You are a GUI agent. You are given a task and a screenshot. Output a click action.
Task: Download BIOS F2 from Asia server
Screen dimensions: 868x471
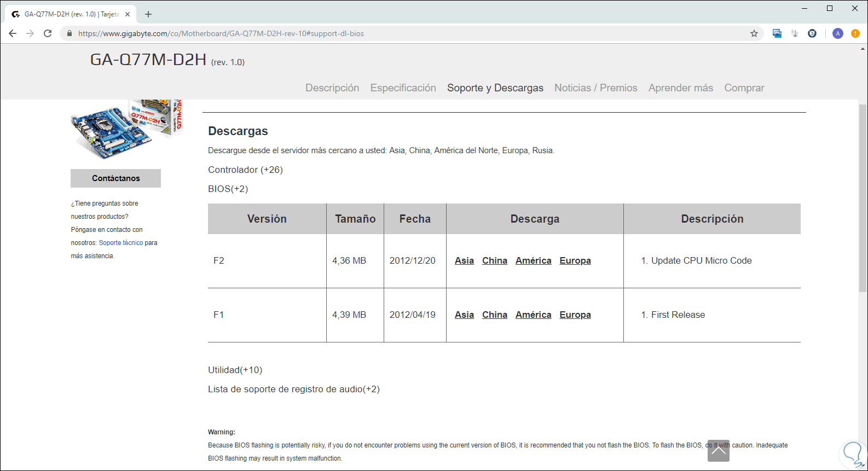(464, 261)
